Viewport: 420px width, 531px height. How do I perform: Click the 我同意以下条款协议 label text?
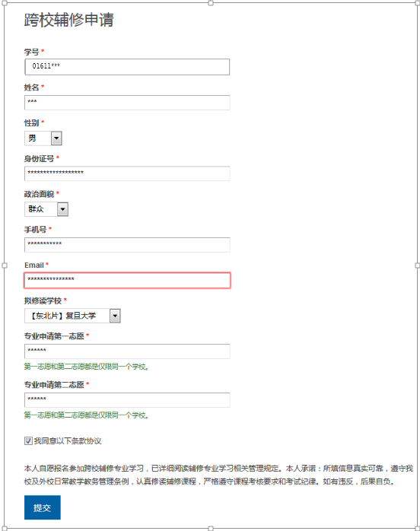point(68,440)
